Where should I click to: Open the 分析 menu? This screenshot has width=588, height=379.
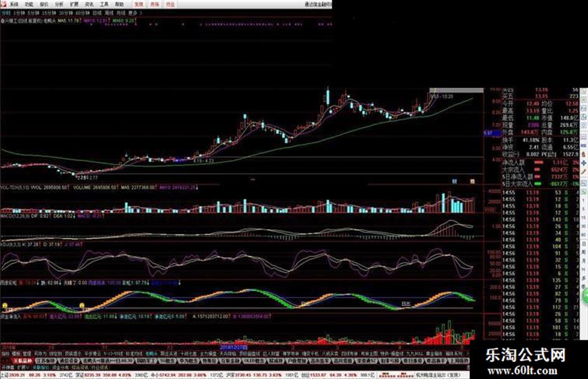[59, 4]
